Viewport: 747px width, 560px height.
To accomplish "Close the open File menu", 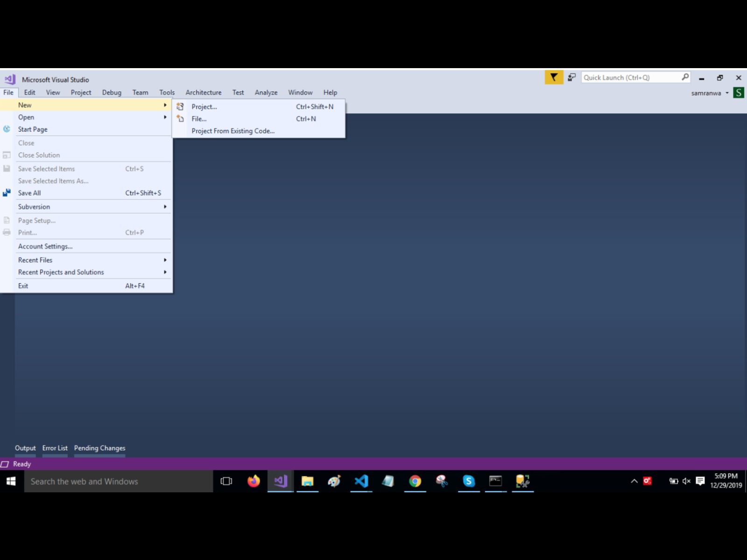I will [x=8, y=92].
